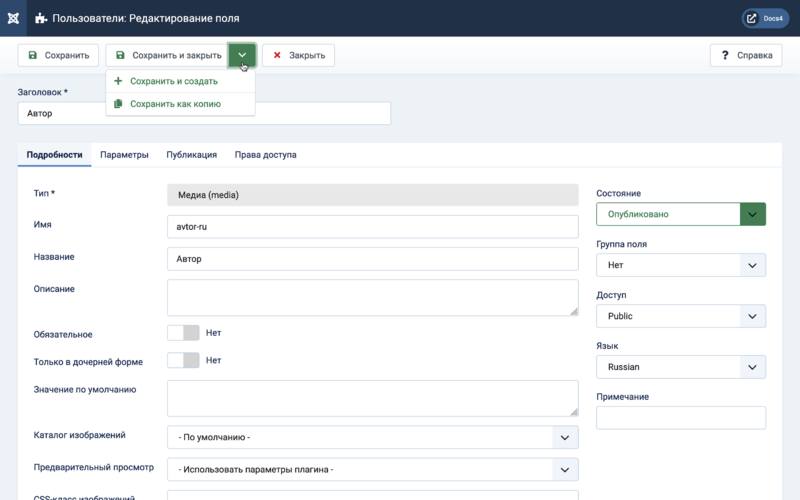Click the puzzle piece icon in the header
800x500 pixels.
(x=41, y=18)
